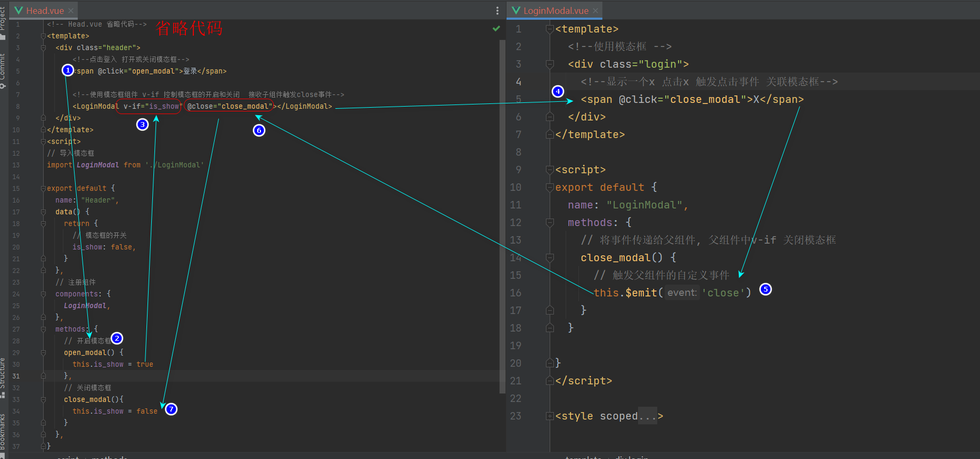Screen dimensions: 980x459
Task: Collapse the div class="header" block
Action: (43, 48)
